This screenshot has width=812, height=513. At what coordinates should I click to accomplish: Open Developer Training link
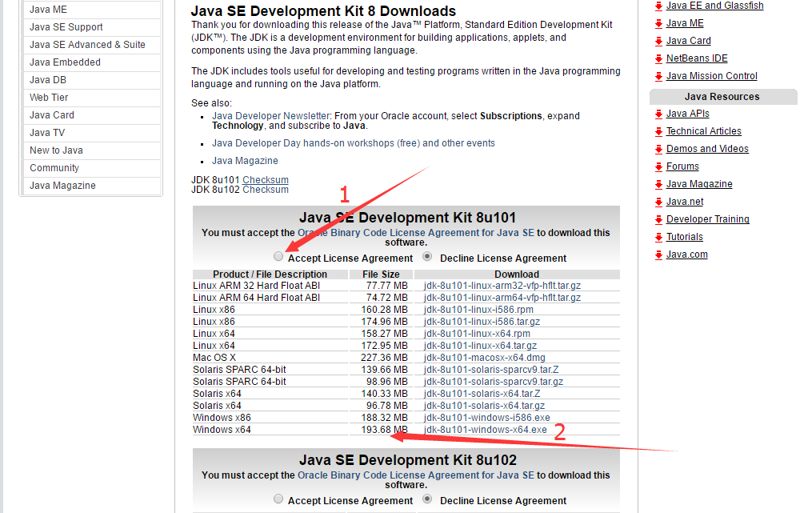tap(708, 219)
